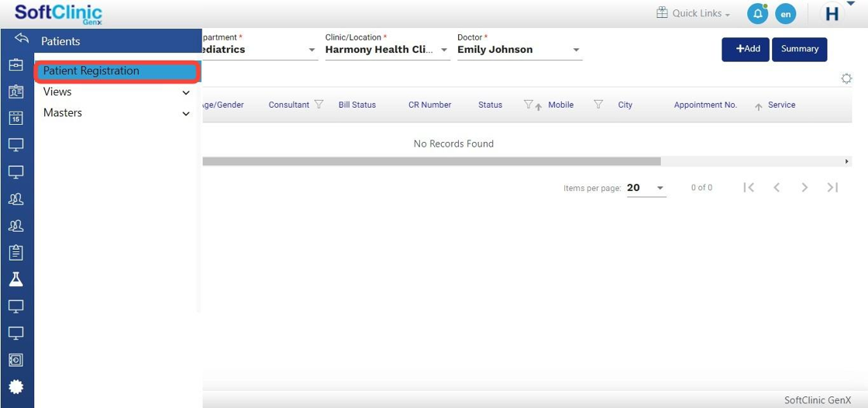Go to the previous page of results
The width and height of the screenshot is (868, 408).
point(777,188)
